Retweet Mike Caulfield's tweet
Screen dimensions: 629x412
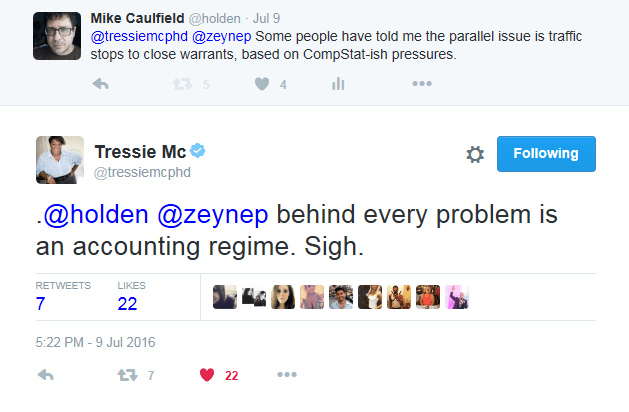point(182,85)
